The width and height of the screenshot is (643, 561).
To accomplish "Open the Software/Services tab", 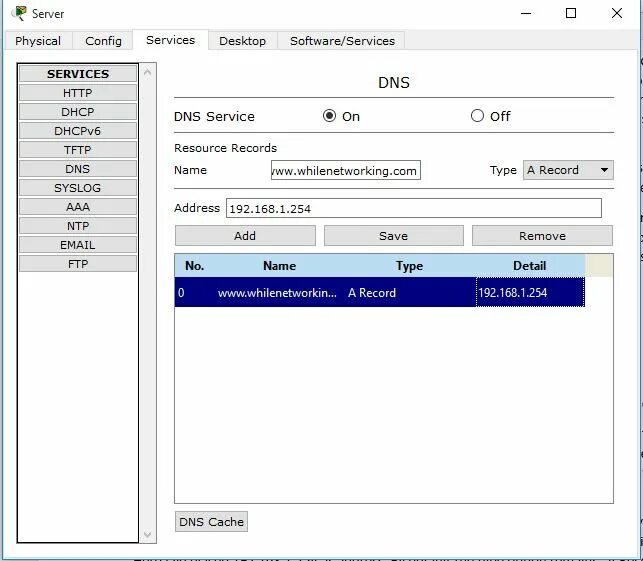I will point(342,41).
